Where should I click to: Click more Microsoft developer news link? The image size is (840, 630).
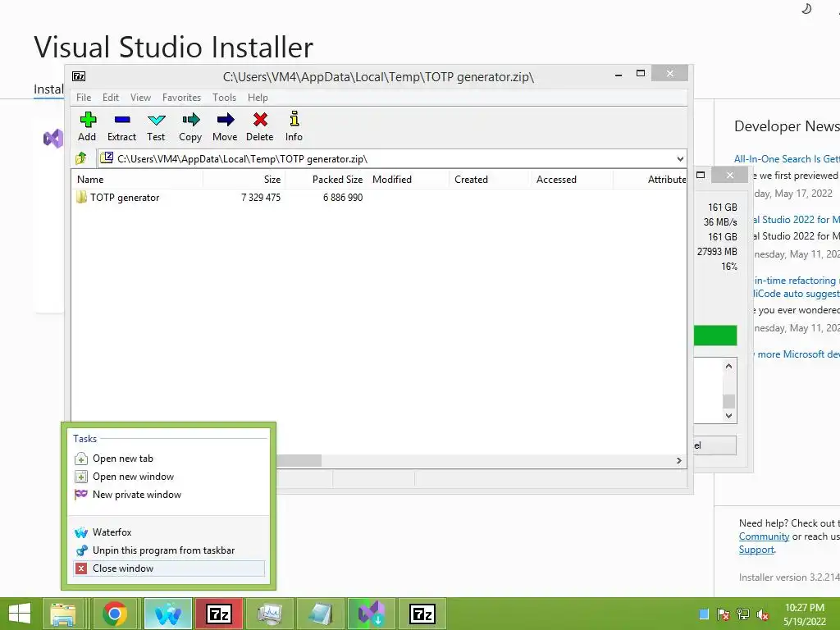tap(797, 354)
